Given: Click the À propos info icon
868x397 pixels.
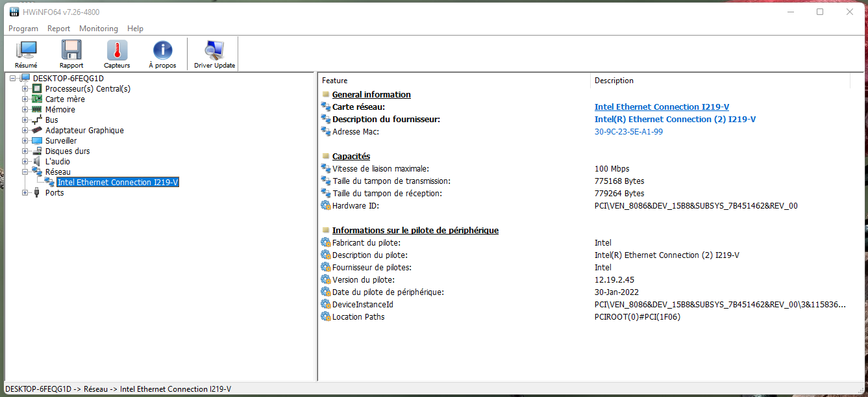Looking at the screenshot, I should click(x=162, y=51).
